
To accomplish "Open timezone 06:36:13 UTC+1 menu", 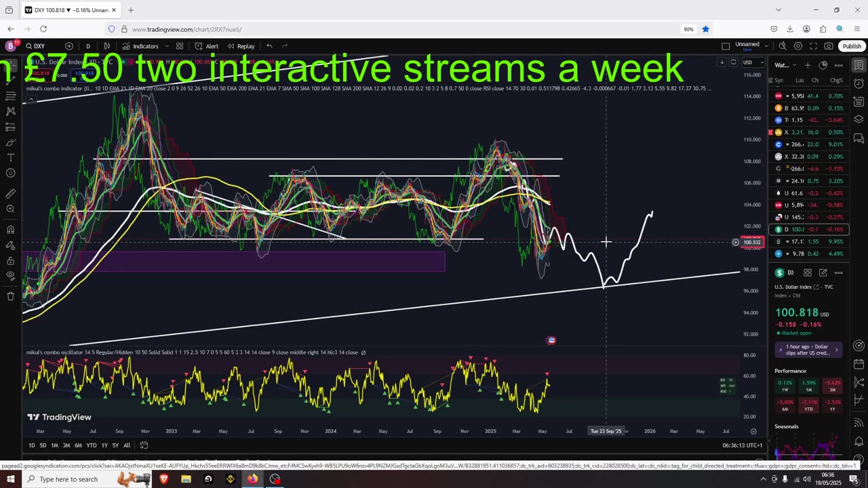I will pos(743,445).
